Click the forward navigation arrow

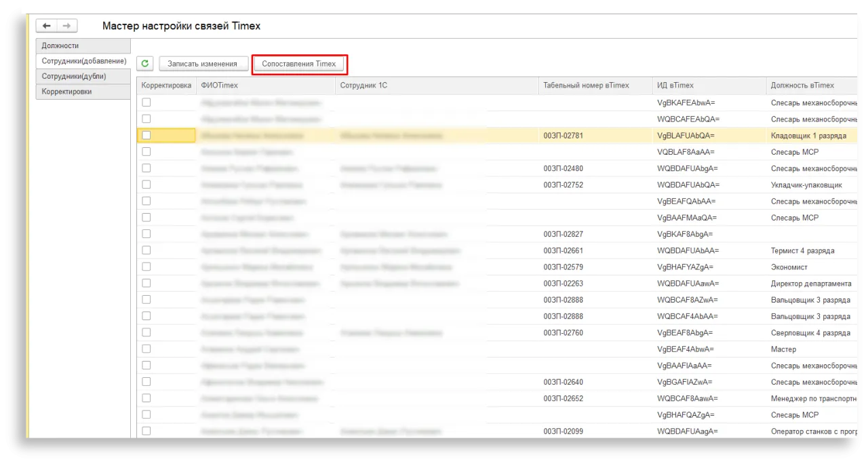(x=66, y=26)
